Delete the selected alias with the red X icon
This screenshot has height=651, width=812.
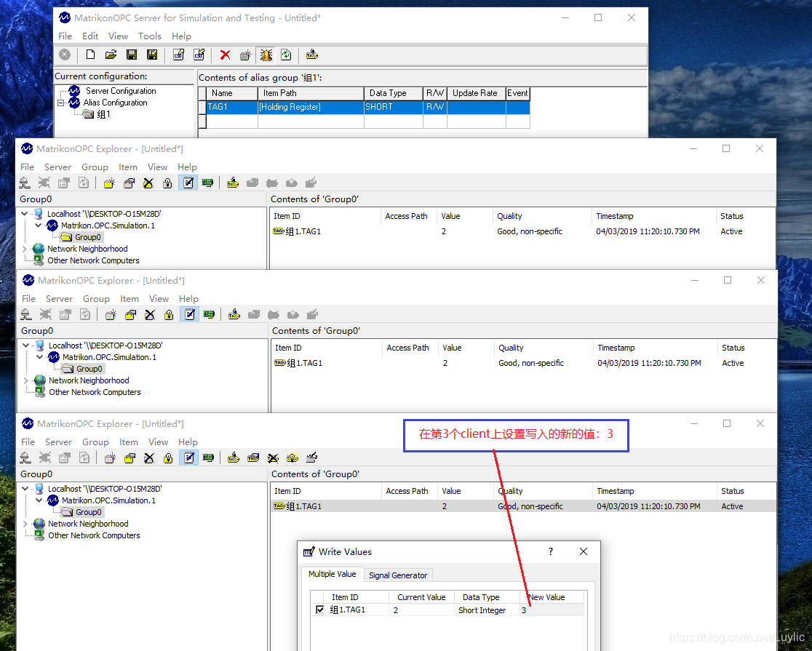pos(226,55)
